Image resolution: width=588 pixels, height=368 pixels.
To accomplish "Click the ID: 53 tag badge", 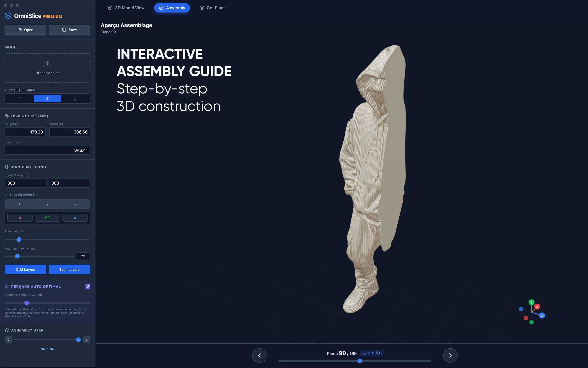I will coord(371,353).
